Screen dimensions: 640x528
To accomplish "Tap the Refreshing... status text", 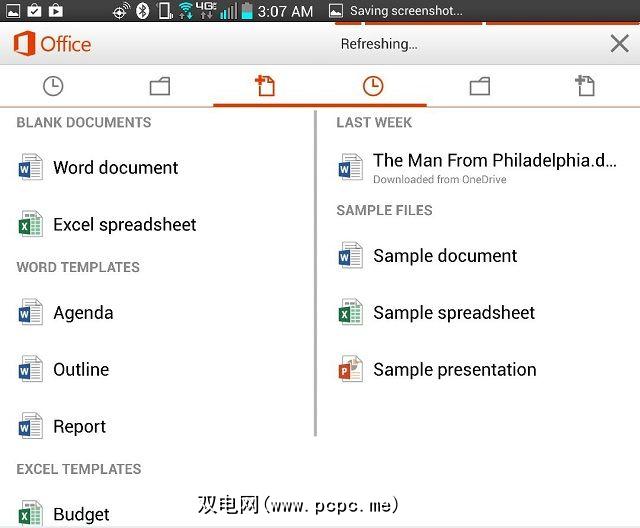I will (379, 44).
